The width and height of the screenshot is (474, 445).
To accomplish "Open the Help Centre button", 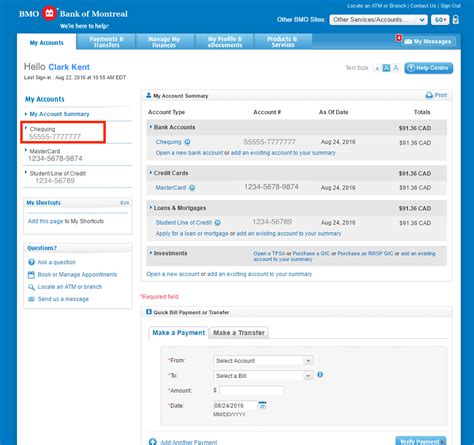I will click(x=429, y=68).
